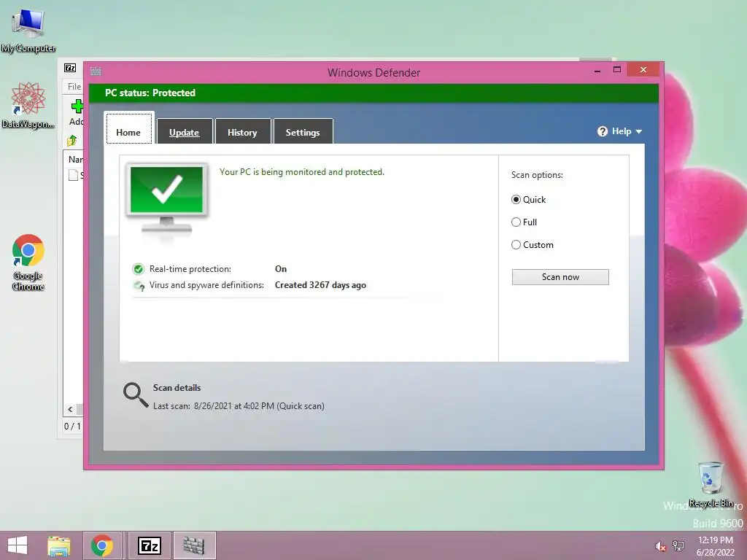Click the Scan details magnifier icon
Viewport: 747px width, 560px height.
pos(136,395)
